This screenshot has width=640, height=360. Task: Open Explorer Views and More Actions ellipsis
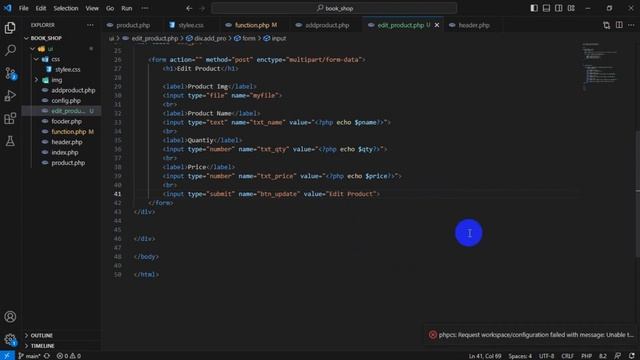[90, 25]
